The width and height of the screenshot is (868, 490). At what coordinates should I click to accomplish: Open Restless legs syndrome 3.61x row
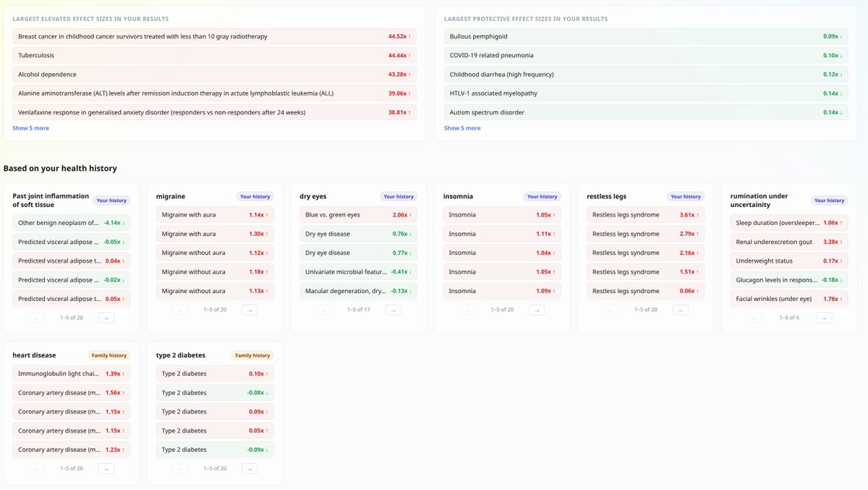[645, 215]
